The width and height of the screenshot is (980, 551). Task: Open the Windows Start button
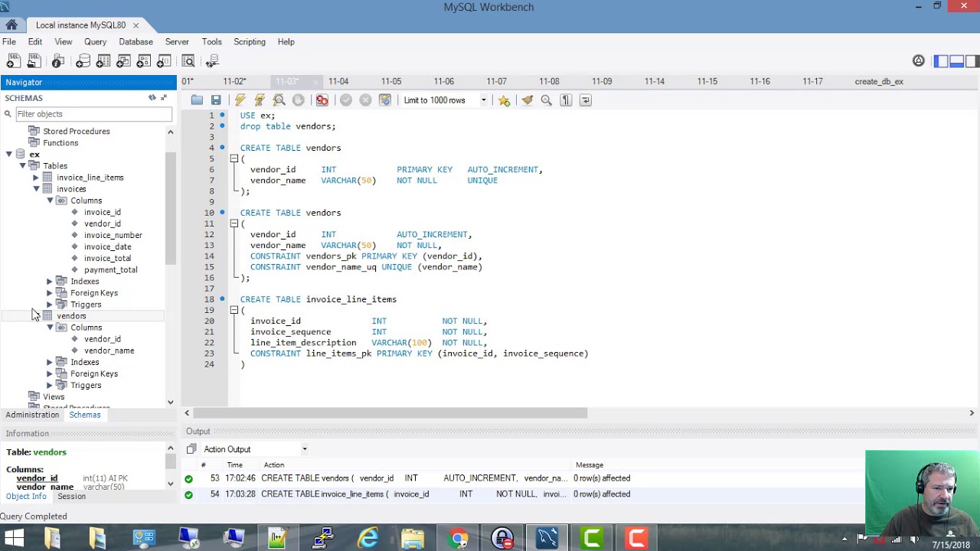(x=14, y=539)
